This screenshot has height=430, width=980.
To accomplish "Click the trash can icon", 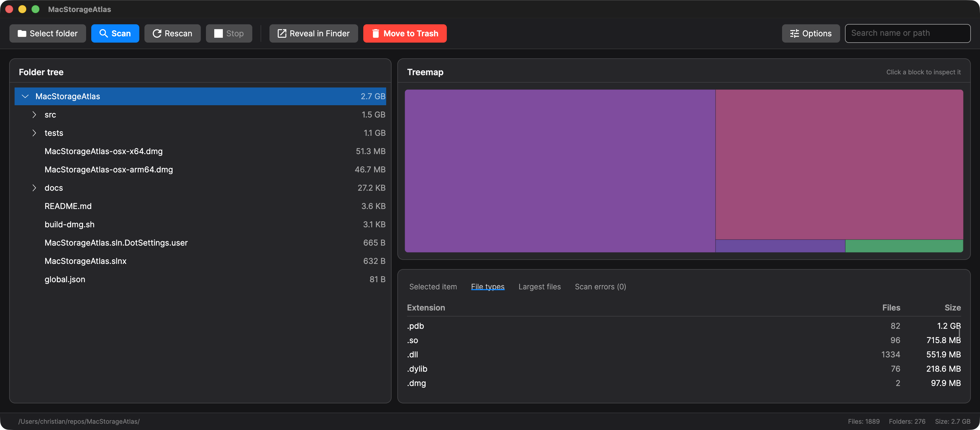I will pyautogui.click(x=376, y=33).
